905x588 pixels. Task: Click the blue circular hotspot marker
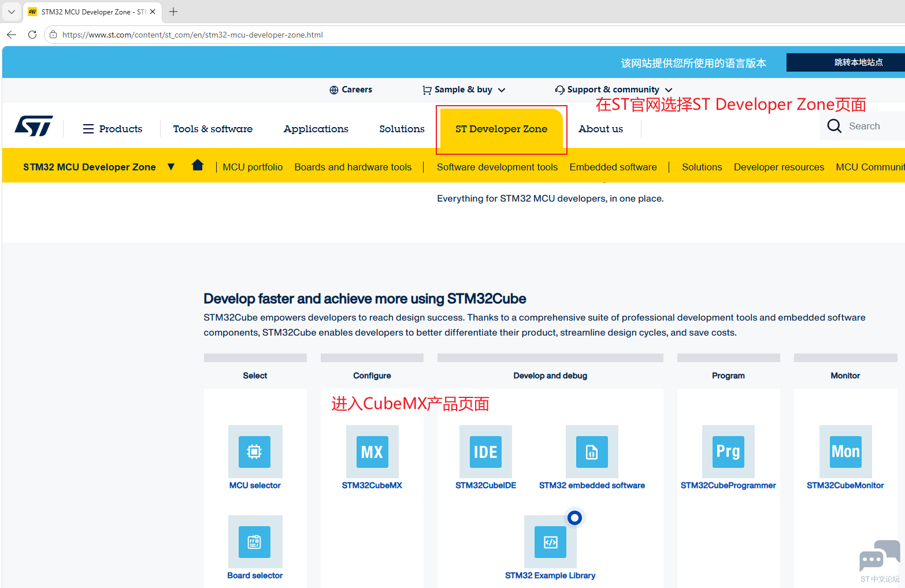[x=574, y=518]
